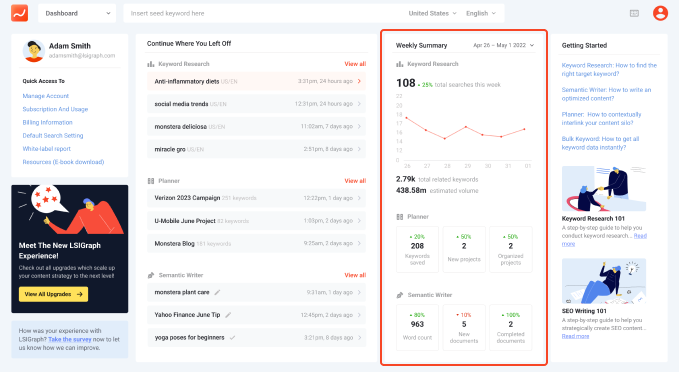Image resolution: width=679 pixels, height=372 pixels.
Task: Open Manage Account link
Action: tap(45, 96)
